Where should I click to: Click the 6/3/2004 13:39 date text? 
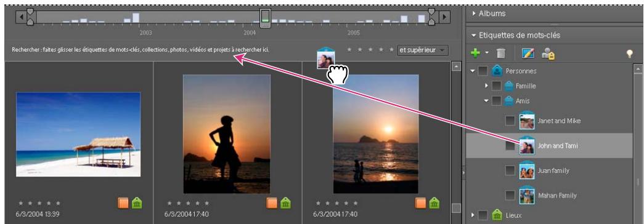pos(38,214)
